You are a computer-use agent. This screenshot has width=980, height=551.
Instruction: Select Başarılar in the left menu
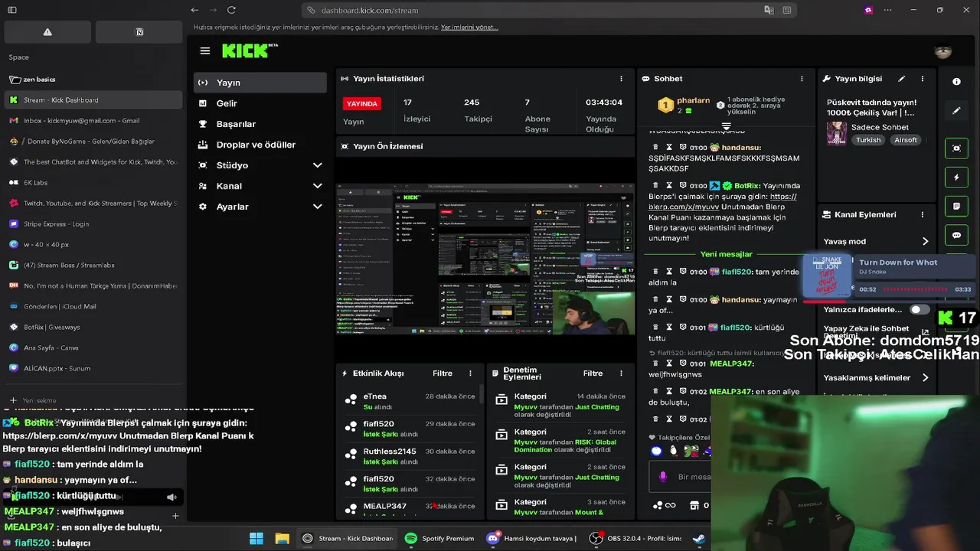pyautogui.click(x=260, y=124)
